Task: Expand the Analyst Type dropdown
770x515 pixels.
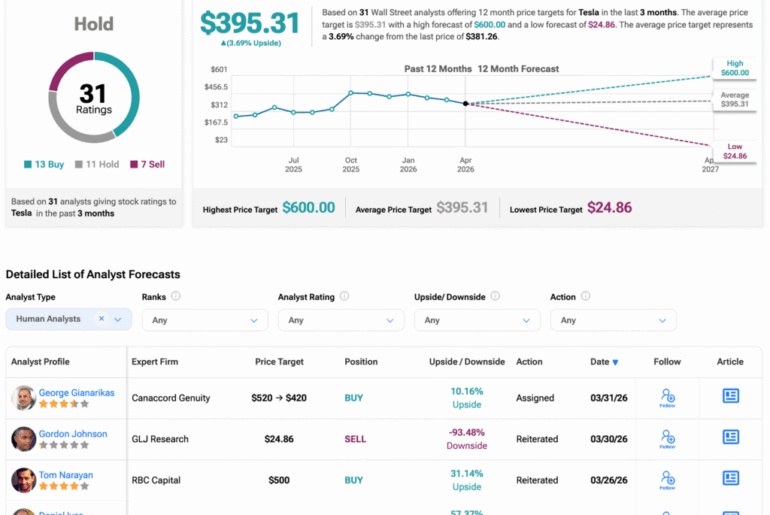Action: 119,320
